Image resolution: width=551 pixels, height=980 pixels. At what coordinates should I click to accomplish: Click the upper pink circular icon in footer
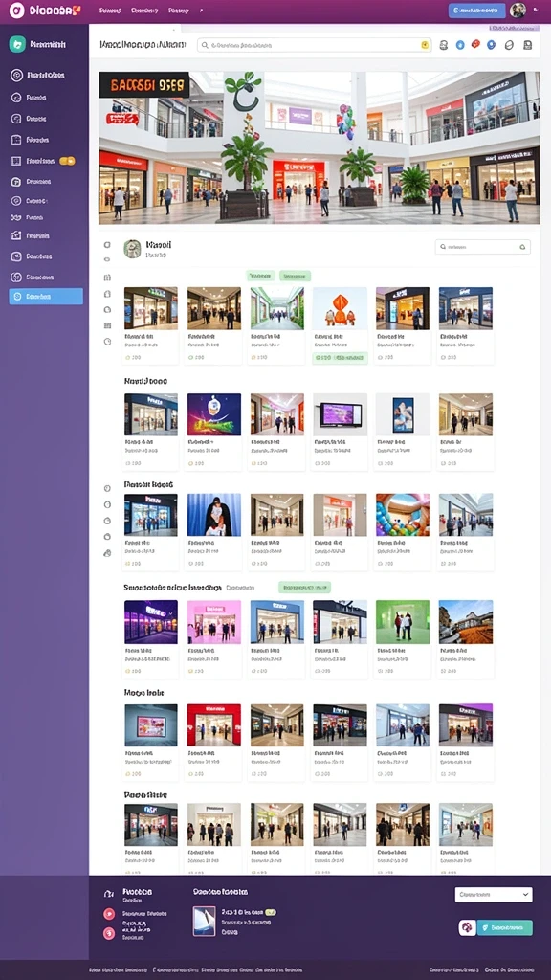click(x=109, y=914)
